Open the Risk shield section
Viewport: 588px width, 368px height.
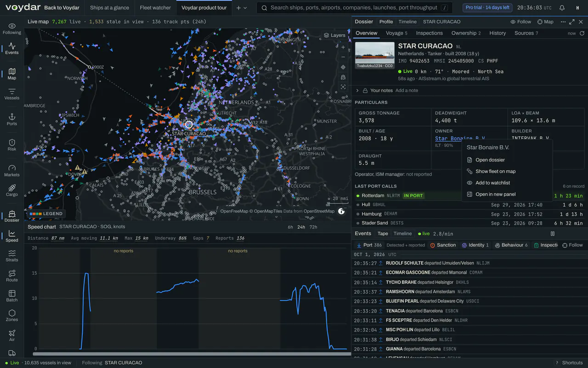pyautogui.click(x=12, y=145)
